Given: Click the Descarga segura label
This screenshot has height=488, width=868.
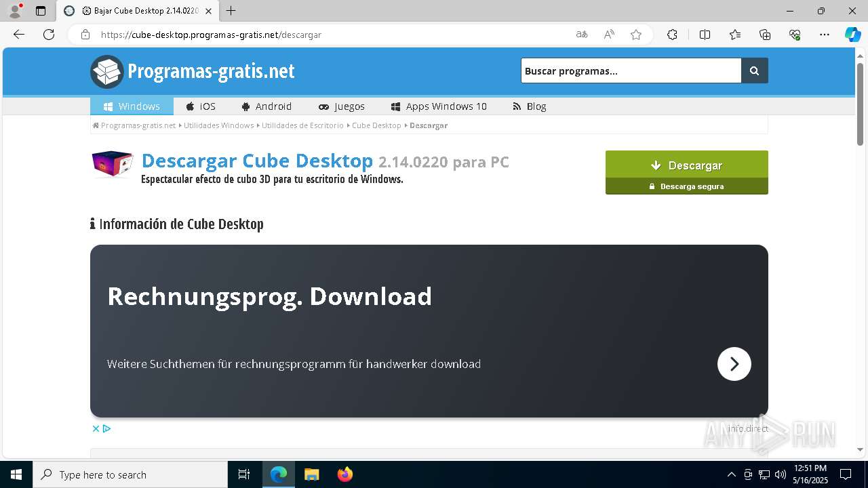Looking at the screenshot, I should [x=687, y=186].
